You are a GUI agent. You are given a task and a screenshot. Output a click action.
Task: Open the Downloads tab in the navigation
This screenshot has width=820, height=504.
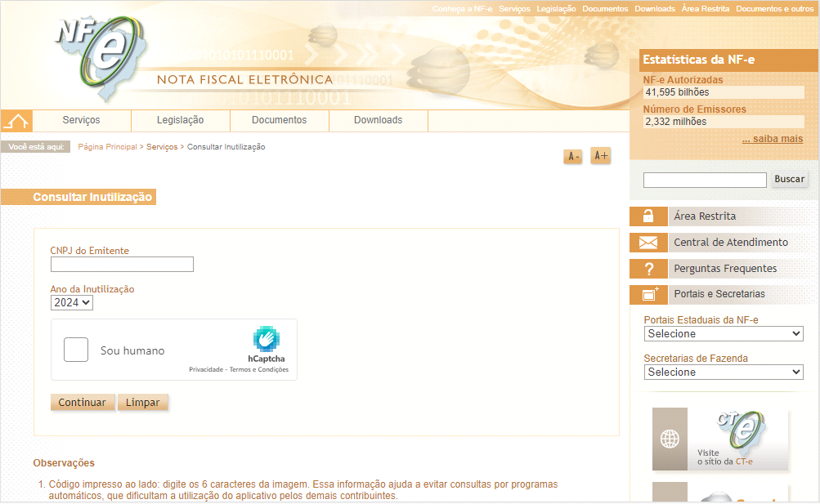378,120
